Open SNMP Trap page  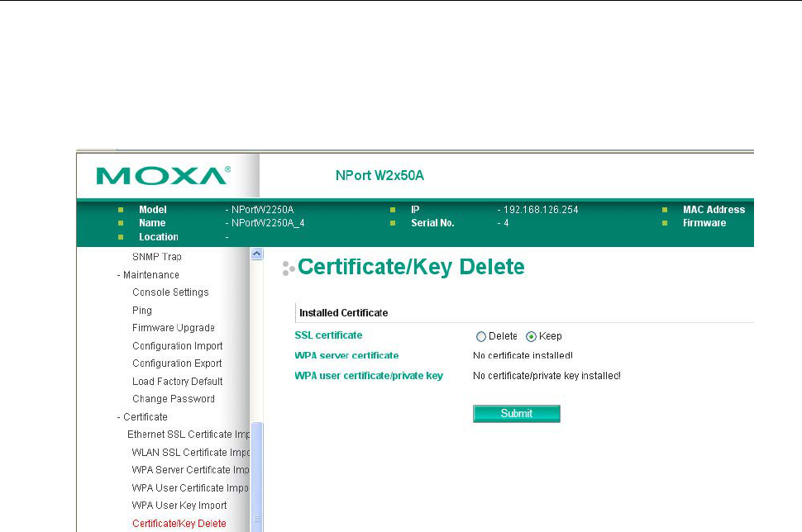[157, 257]
